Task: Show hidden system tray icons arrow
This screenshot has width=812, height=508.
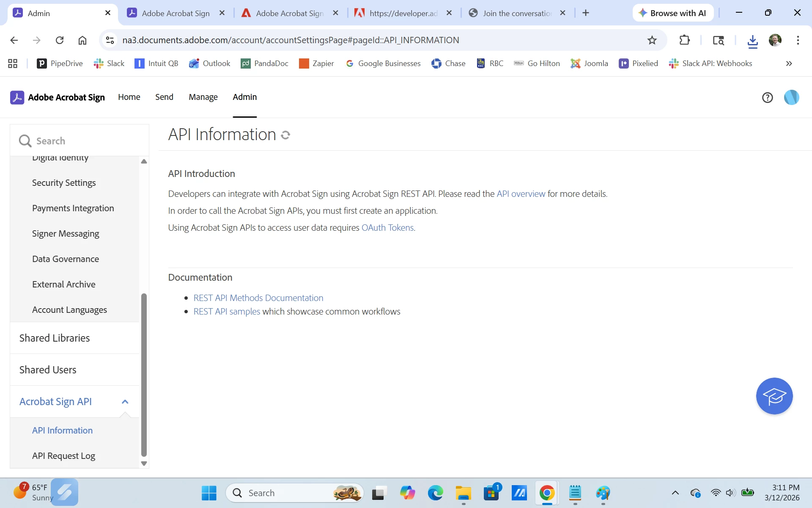Action: (675, 493)
